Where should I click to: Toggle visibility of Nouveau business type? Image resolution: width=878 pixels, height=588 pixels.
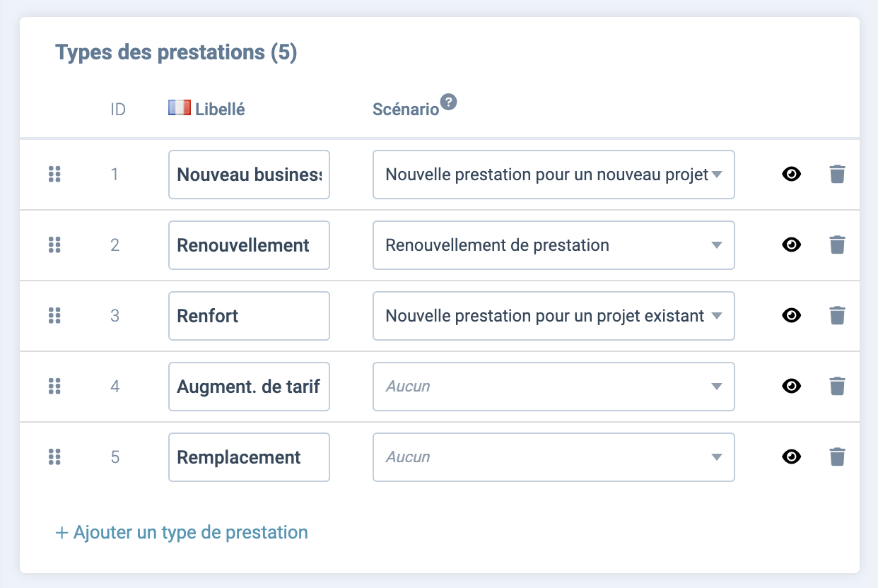(792, 174)
